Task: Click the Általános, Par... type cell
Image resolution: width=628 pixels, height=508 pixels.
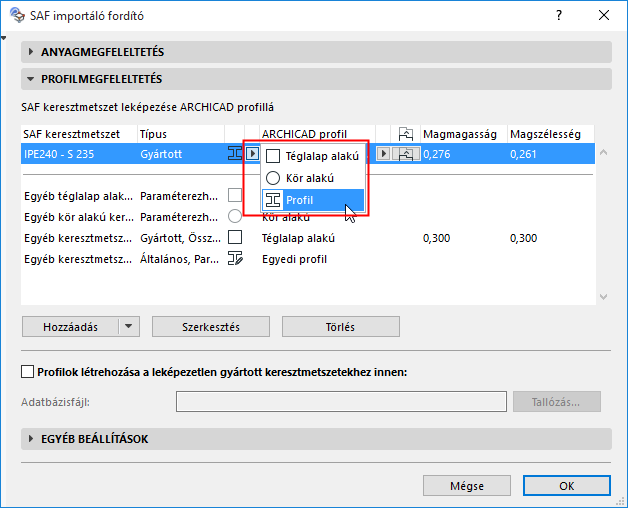Action: click(x=179, y=259)
